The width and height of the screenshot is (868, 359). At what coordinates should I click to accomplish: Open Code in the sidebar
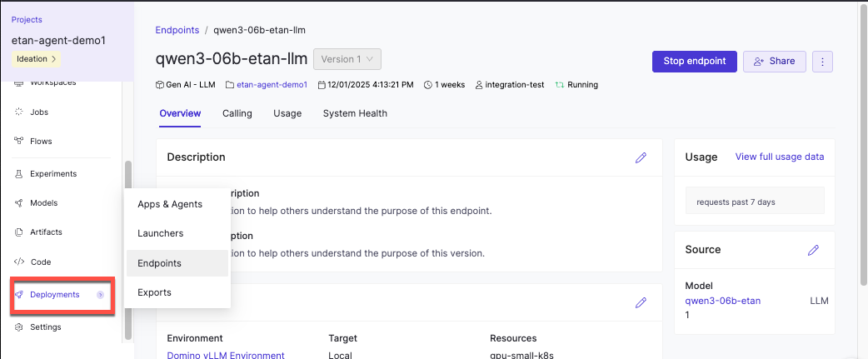(x=41, y=262)
